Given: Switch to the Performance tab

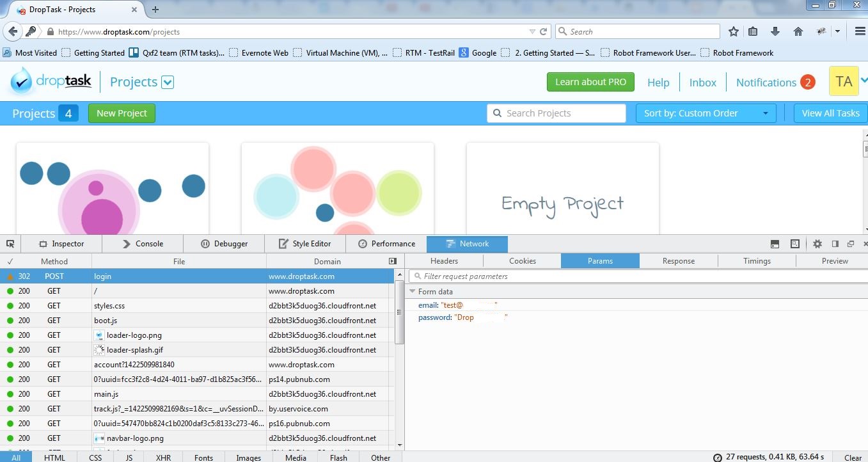Looking at the screenshot, I should 386,244.
